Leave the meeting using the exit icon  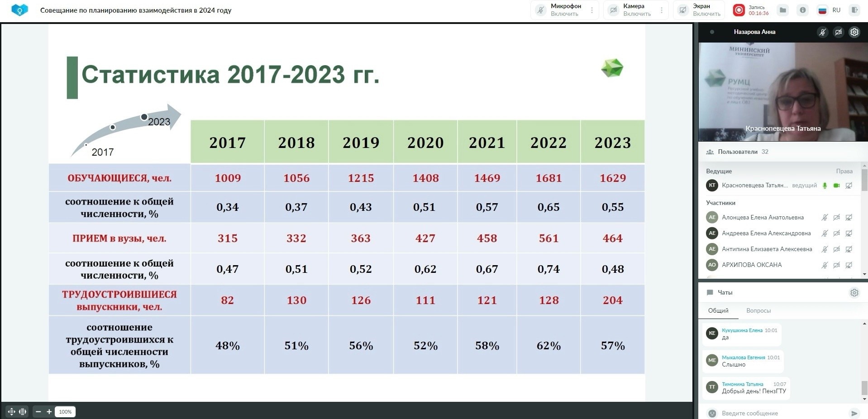pyautogui.click(x=854, y=10)
